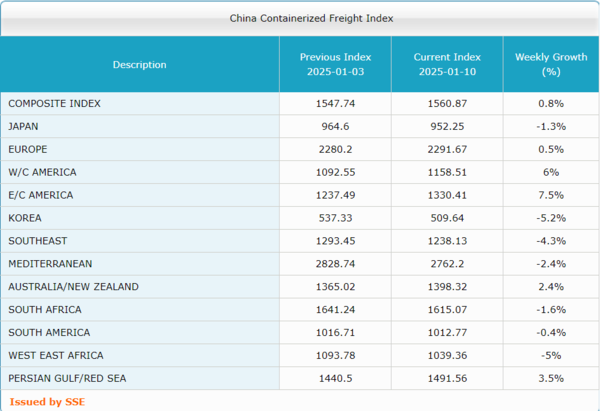Click the SOUTHEAST row label
The height and width of the screenshot is (411, 600).
[36, 241]
